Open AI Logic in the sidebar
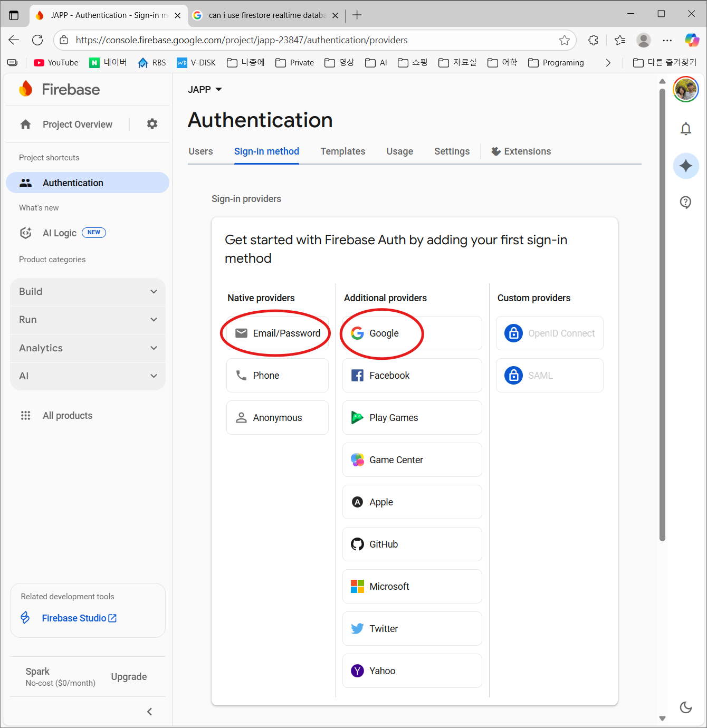 [x=62, y=233]
